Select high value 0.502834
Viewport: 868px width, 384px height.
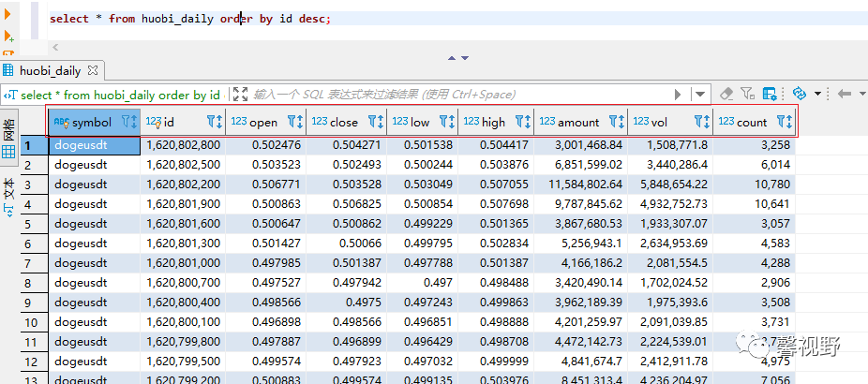tap(497, 244)
